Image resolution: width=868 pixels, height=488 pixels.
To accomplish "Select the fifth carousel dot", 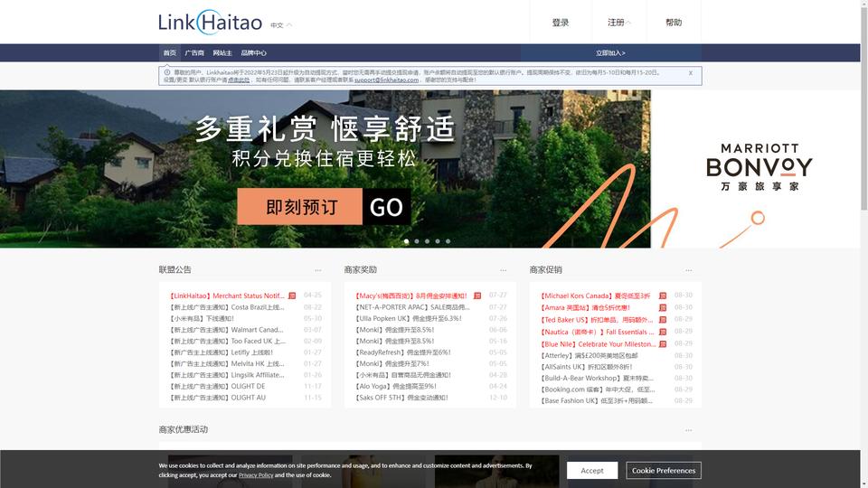I will pos(448,241).
